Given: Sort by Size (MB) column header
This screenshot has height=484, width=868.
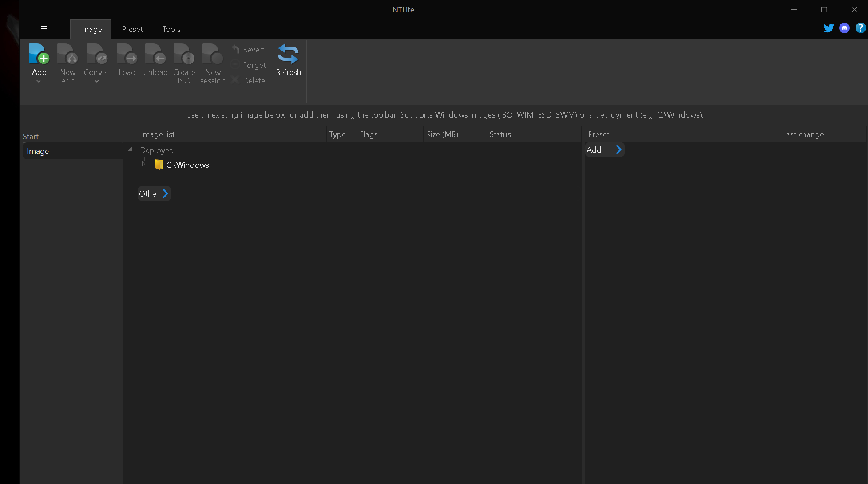Looking at the screenshot, I should click(x=455, y=134).
